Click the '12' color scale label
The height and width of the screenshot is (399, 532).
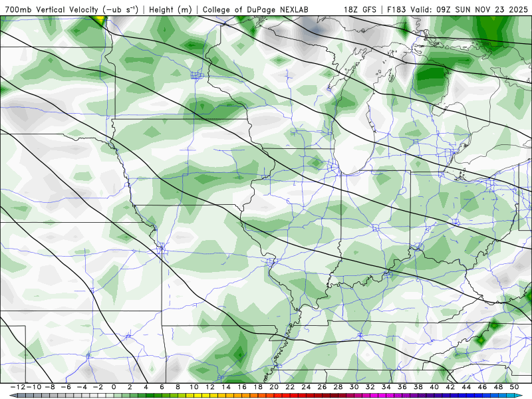(210, 387)
